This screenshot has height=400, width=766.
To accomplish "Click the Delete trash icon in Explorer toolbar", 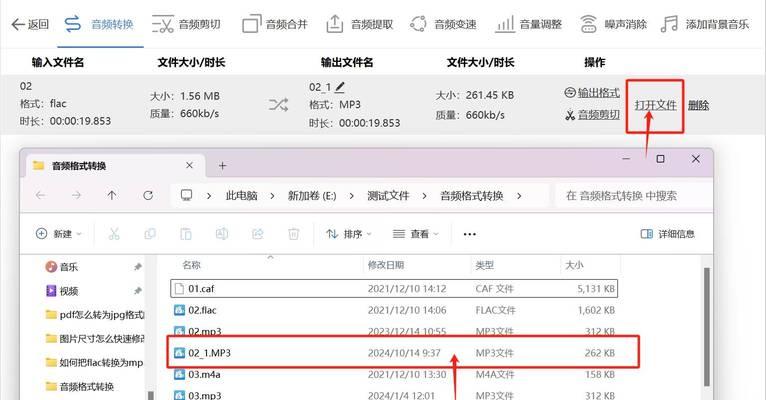I will [294, 234].
